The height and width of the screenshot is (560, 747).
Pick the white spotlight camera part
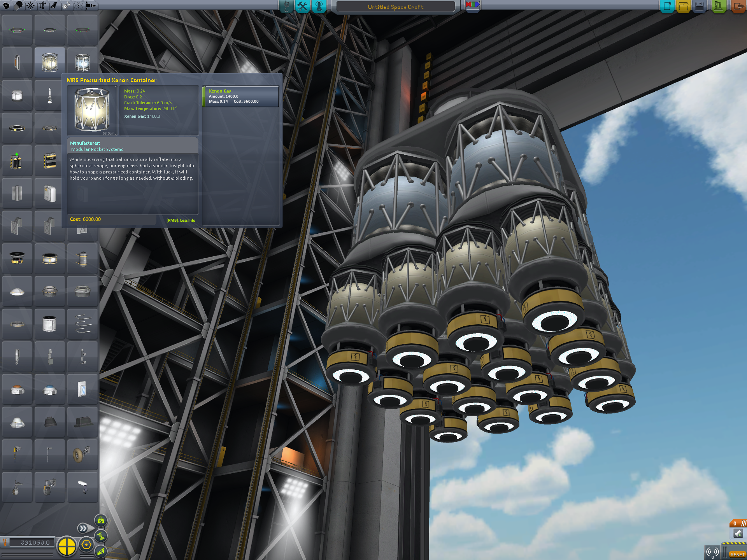[x=82, y=487]
